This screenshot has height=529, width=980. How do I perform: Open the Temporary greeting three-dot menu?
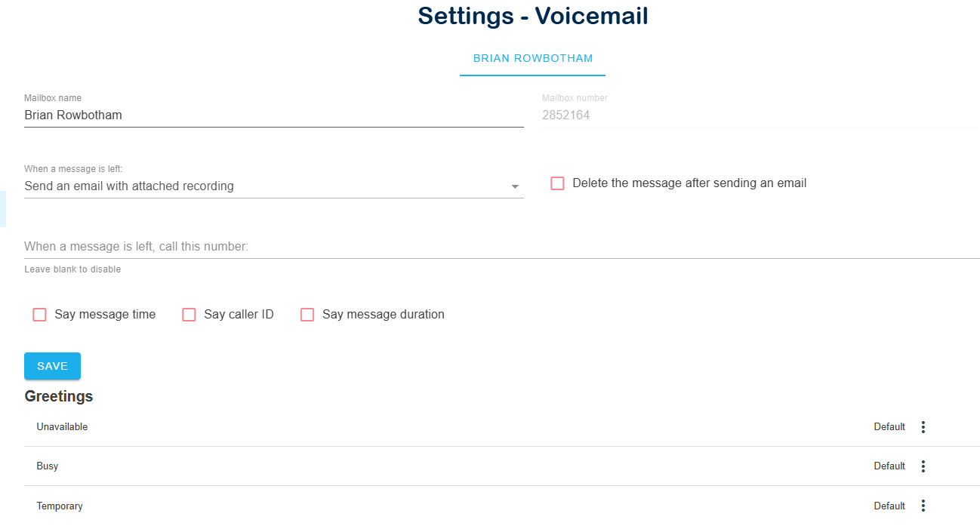click(923, 506)
